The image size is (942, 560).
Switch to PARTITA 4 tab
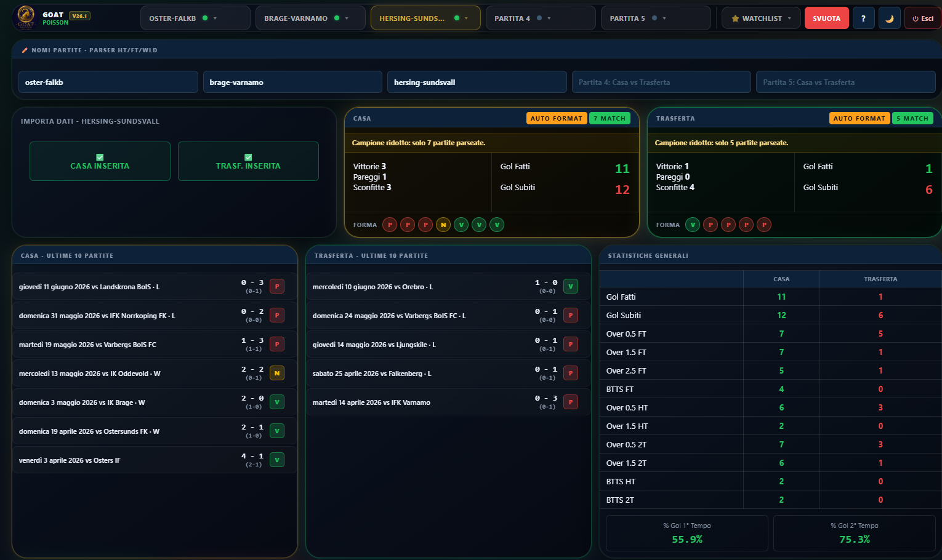[541, 18]
